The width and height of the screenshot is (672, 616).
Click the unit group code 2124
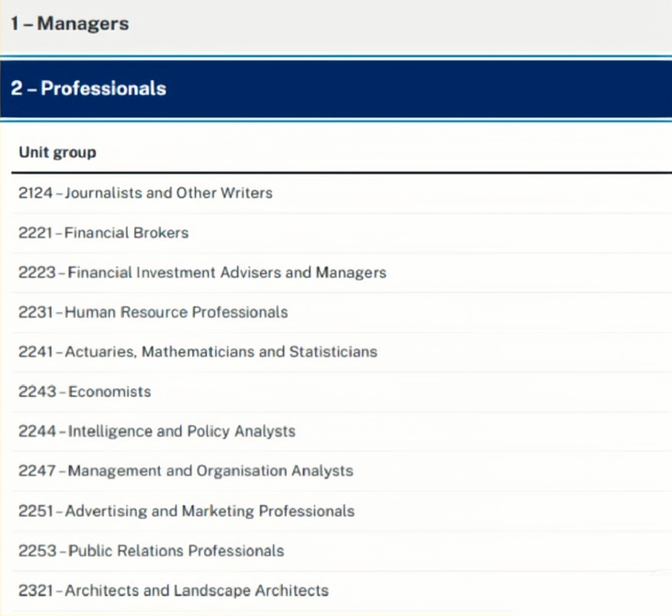(35, 193)
